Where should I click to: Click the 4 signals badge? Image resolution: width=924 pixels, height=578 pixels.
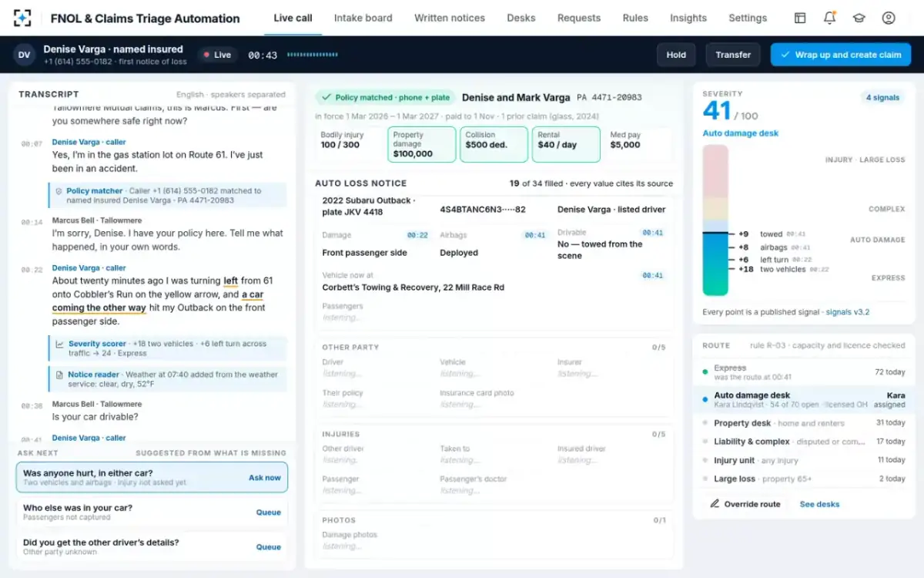(x=882, y=98)
